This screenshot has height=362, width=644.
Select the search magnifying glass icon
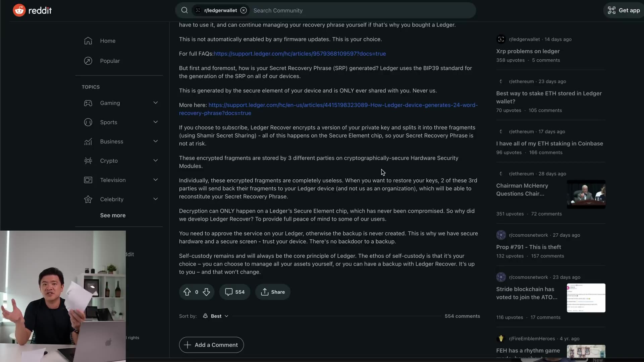(x=184, y=10)
